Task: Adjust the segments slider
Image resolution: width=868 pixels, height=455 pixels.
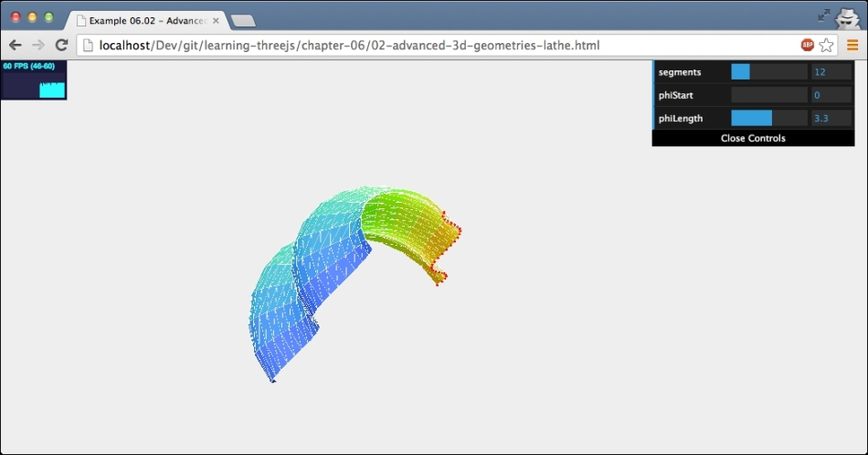Action: coord(769,72)
